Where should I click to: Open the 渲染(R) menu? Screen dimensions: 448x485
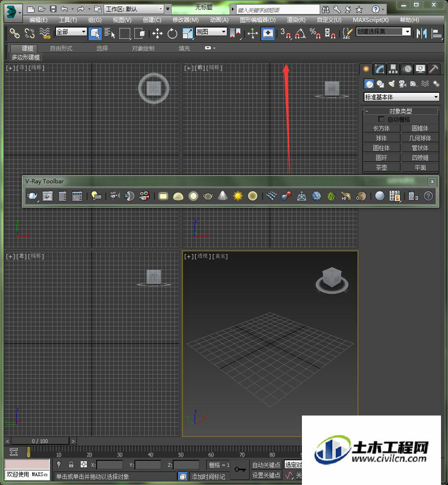tap(296, 20)
